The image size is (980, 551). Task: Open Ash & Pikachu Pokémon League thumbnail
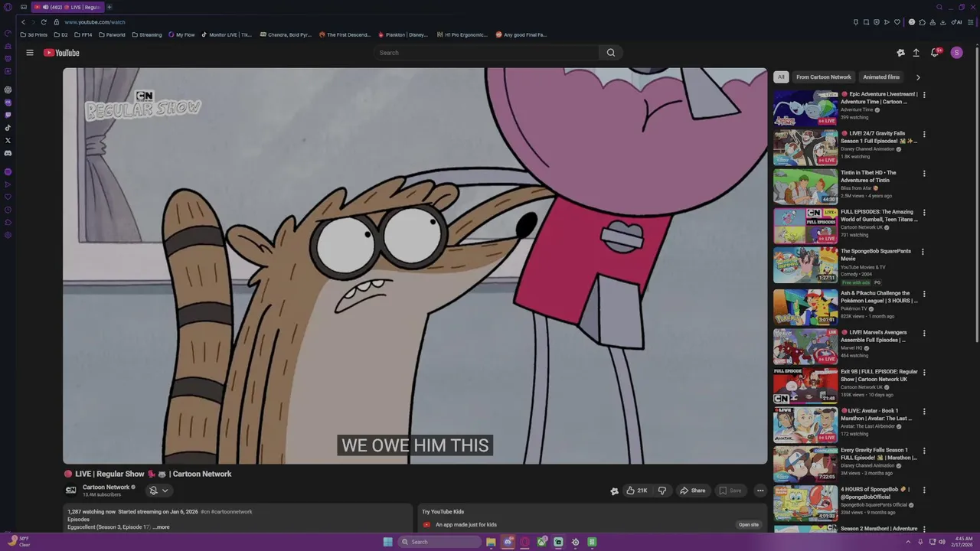pyautogui.click(x=805, y=307)
